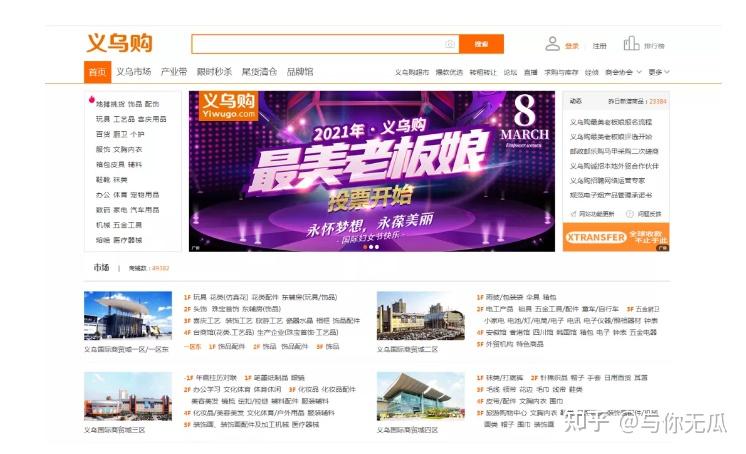Open the 国际商贸城三区 market photo
The image size is (746, 454).
(x=128, y=396)
